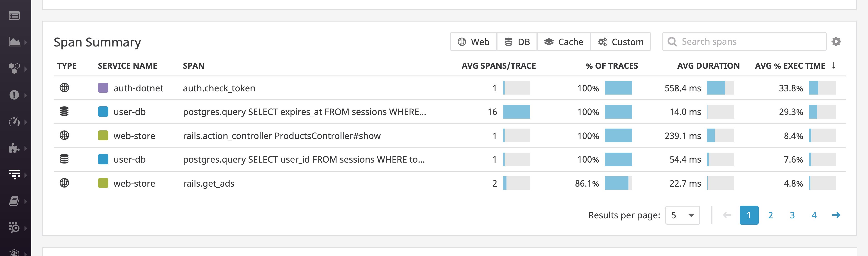Open the monitors alert sidebar icon
Screen dimensions: 868x256
14,95
